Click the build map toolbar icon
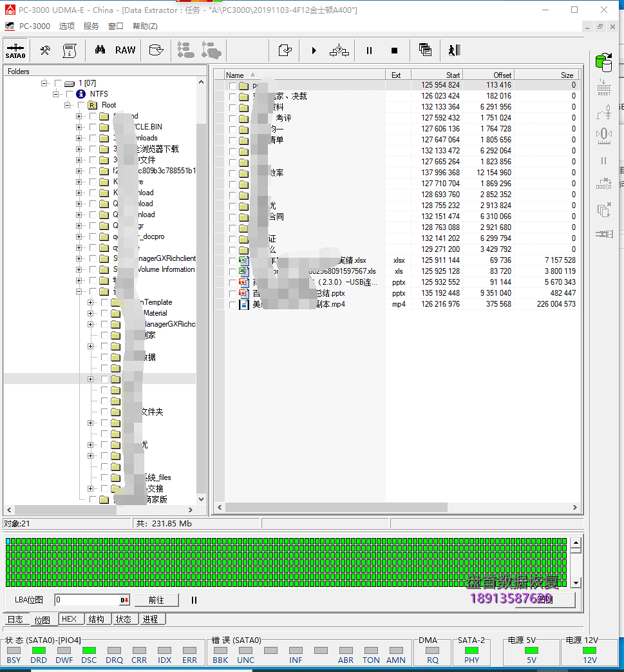 [339, 50]
